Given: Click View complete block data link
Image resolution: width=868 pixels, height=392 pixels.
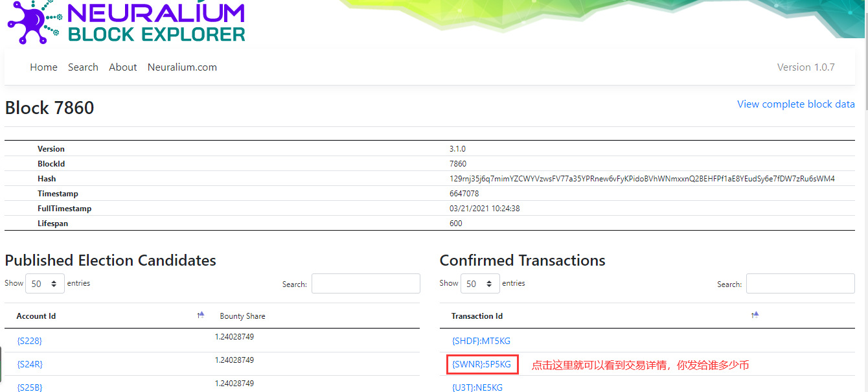Looking at the screenshot, I should click(795, 104).
